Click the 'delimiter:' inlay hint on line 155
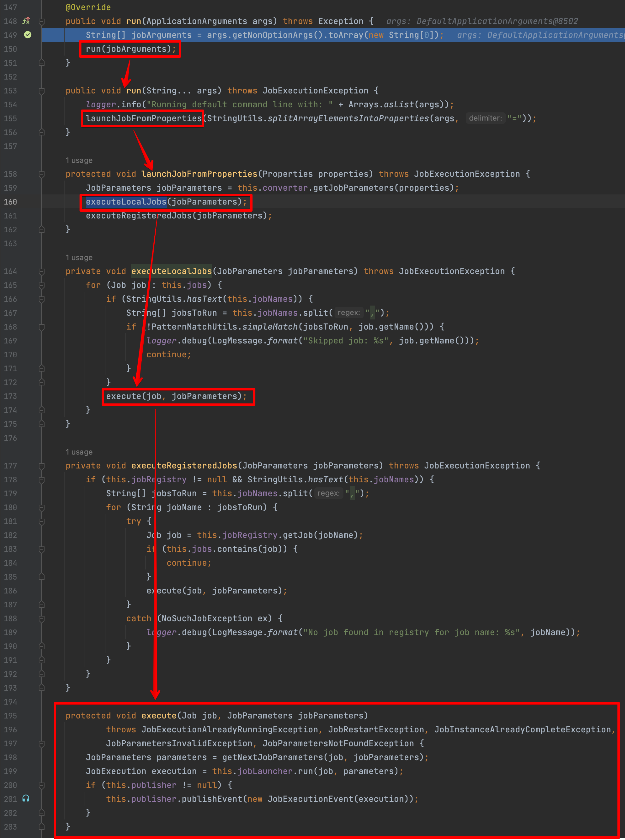This screenshot has width=625, height=840. click(485, 118)
